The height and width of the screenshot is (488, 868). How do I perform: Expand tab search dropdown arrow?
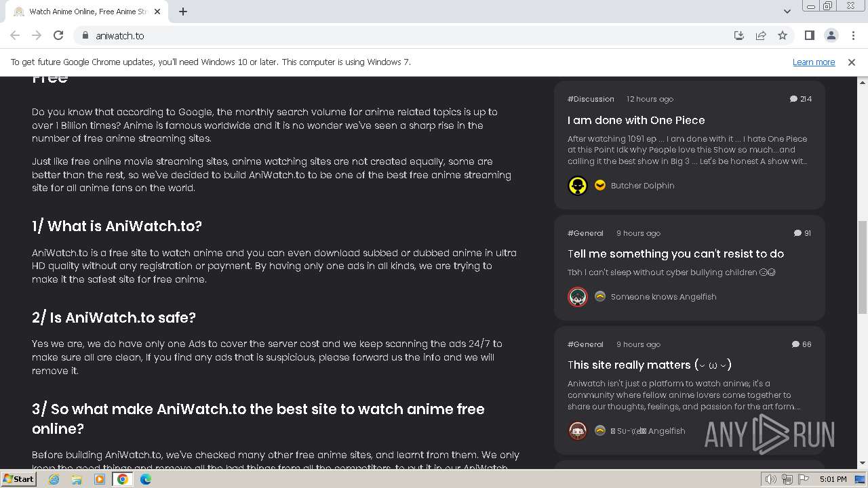tap(787, 12)
